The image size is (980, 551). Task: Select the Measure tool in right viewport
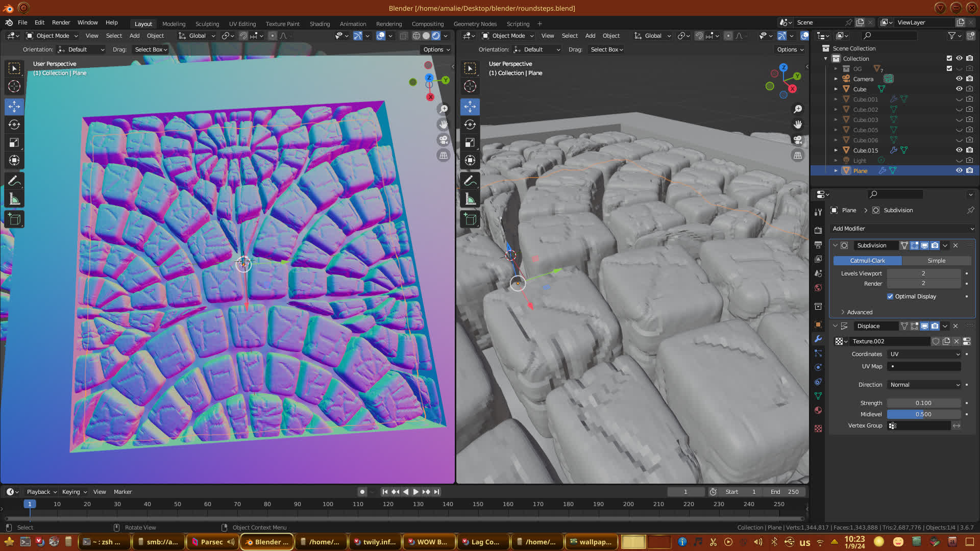pos(470,199)
